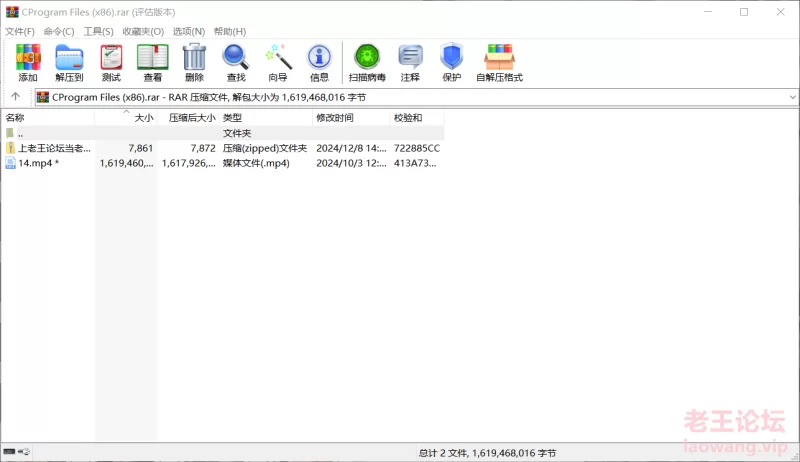Open the 查看 (View) book icon
This screenshot has height=462, width=800.
tap(153, 57)
